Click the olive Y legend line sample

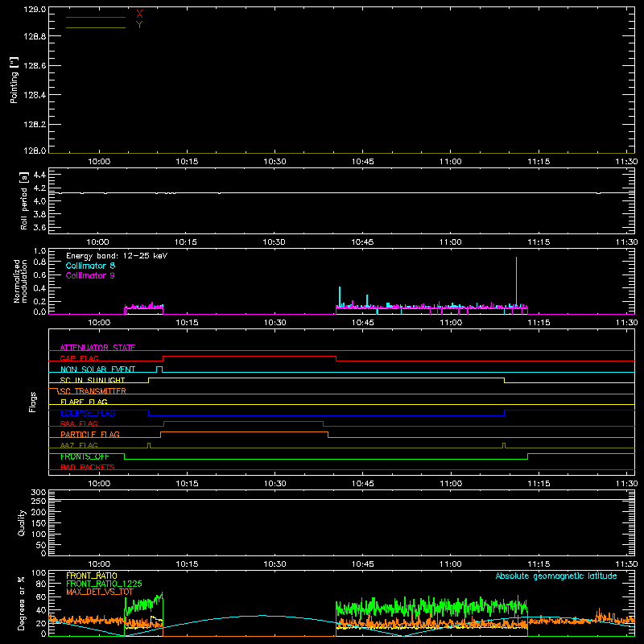coord(96,27)
